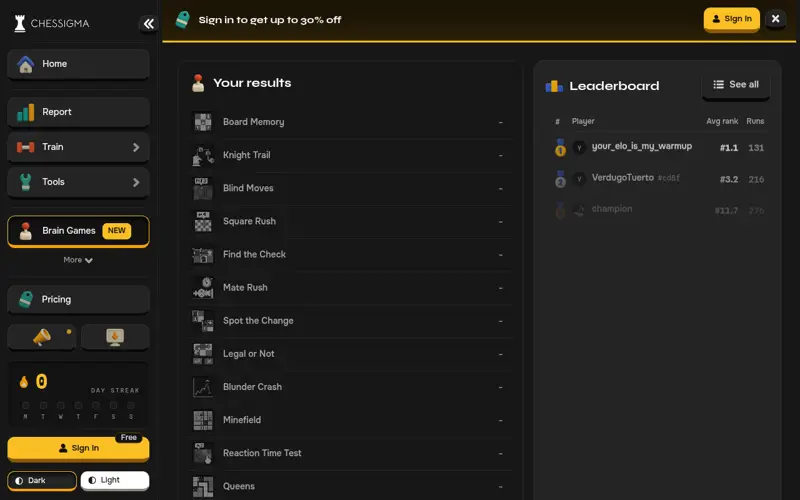The width and height of the screenshot is (800, 500).
Task: Open player VerdugoTuerto profile
Action: point(622,178)
